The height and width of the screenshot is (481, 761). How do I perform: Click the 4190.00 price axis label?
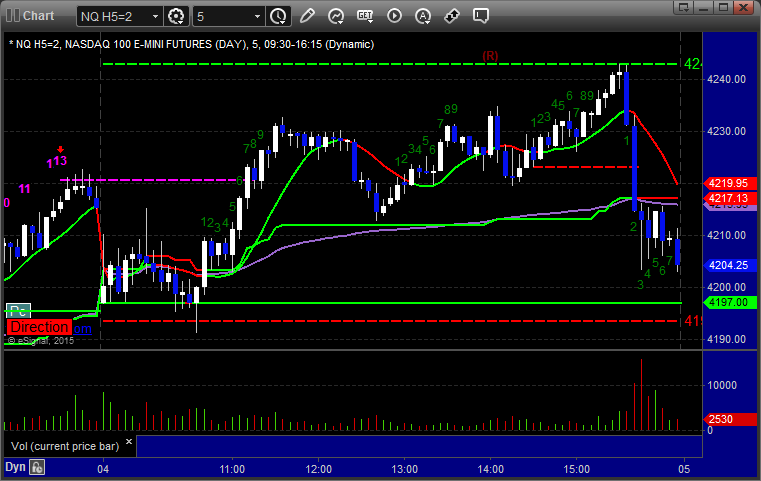click(727, 339)
